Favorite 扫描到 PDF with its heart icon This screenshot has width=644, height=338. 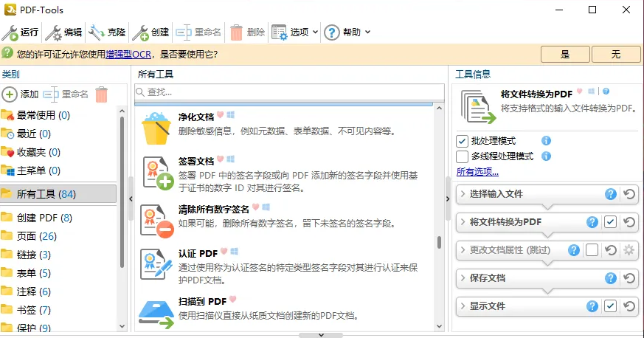233,300
